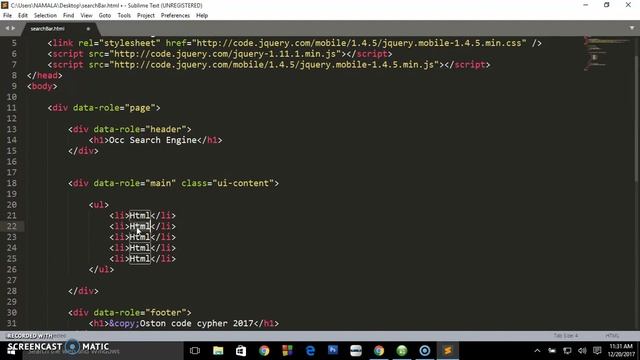Click 'Html' text on line 25
Image resolution: width=640 pixels, height=360 pixels.
[x=140, y=259]
